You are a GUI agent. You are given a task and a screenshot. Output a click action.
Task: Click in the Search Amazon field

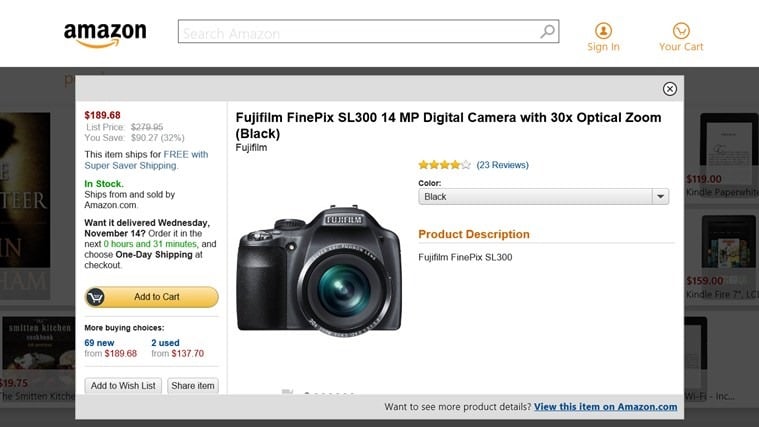pyautogui.click(x=358, y=33)
